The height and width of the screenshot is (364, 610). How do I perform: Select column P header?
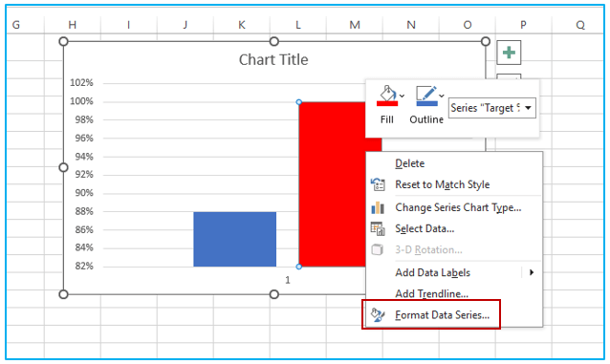(524, 25)
